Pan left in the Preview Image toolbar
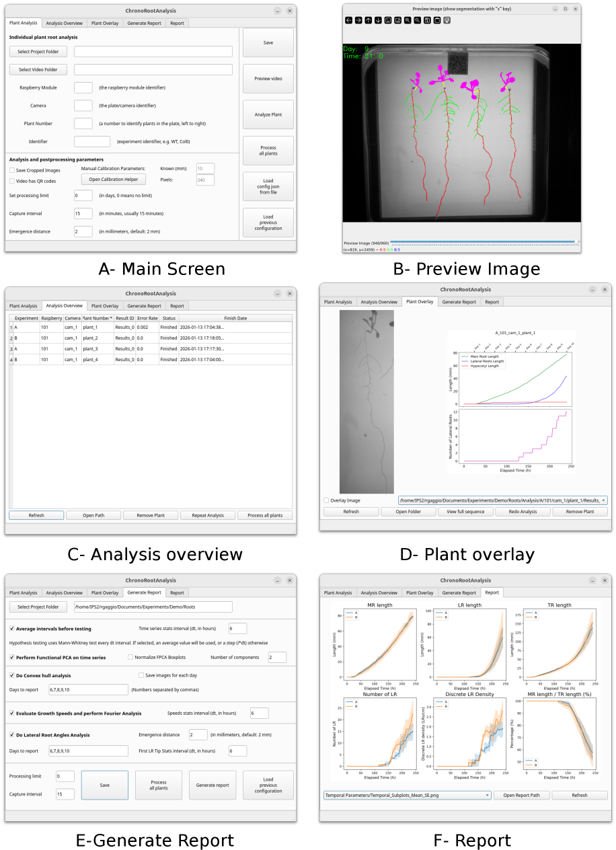This screenshot has height=850, width=616. tap(349, 21)
